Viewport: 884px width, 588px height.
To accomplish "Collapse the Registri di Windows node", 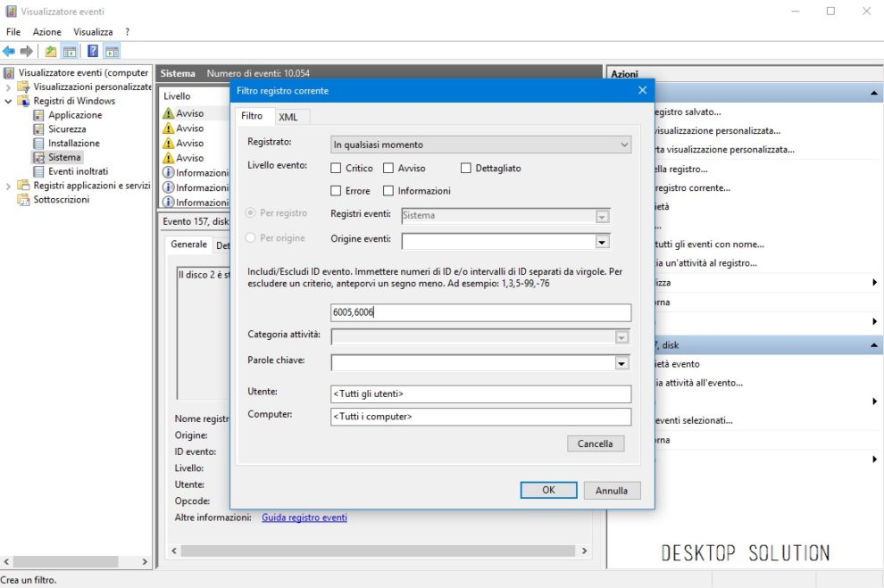I will click(x=9, y=101).
